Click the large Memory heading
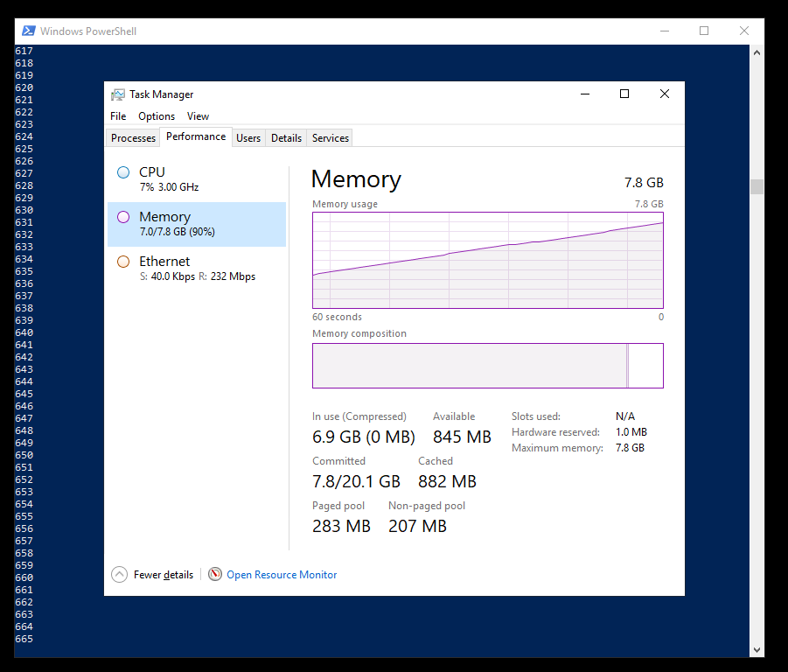788x672 pixels. [x=356, y=179]
